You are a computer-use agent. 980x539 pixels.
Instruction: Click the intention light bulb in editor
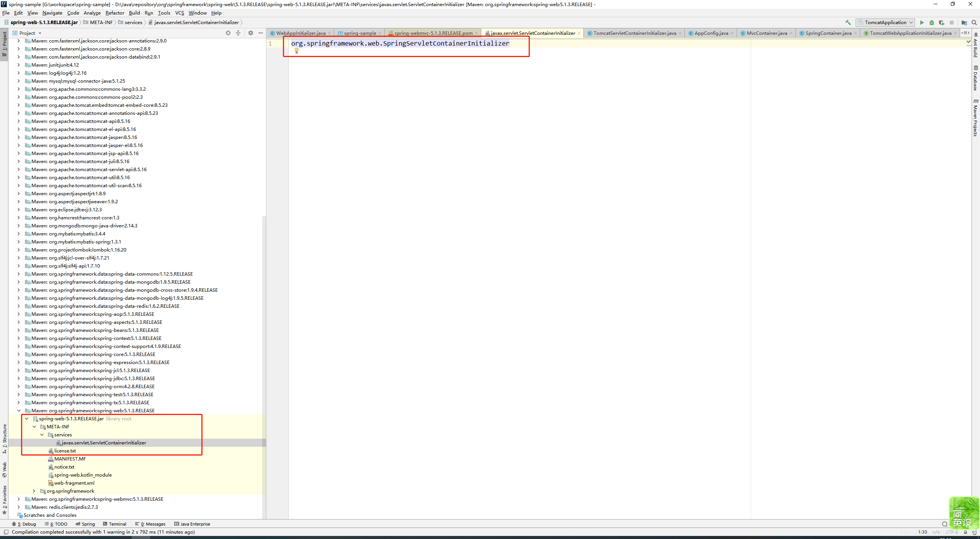(x=296, y=51)
